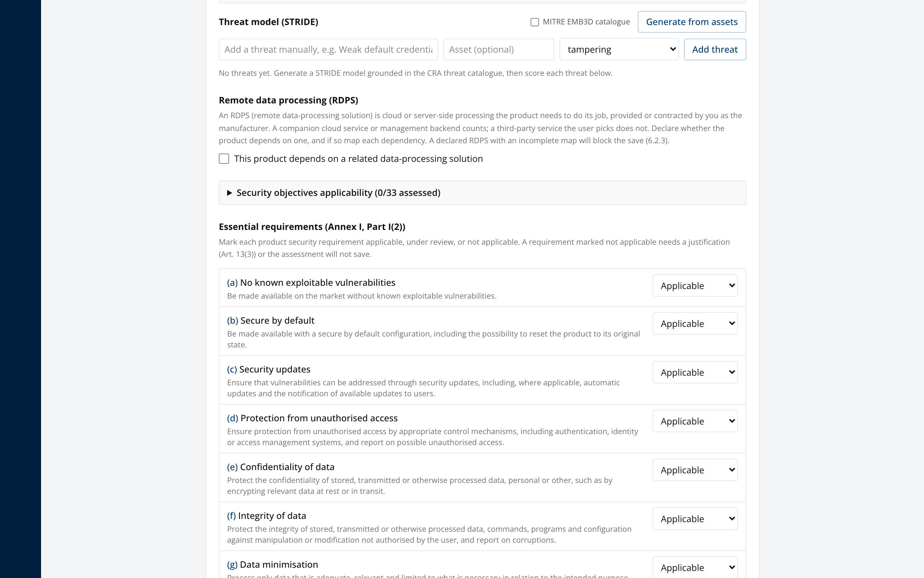The height and width of the screenshot is (578, 924).
Task: Focus the manual threat description field
Action: tap(328, 49)
